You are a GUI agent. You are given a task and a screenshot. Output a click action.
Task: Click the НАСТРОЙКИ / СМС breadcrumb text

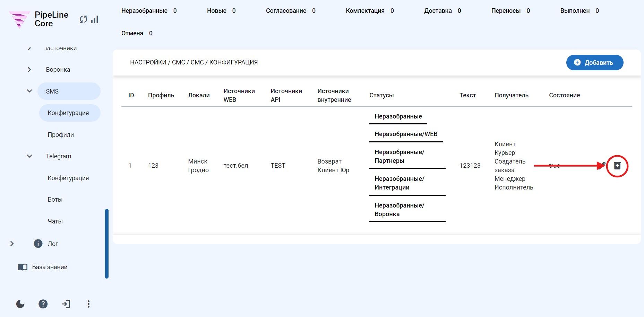click(158, 62)
